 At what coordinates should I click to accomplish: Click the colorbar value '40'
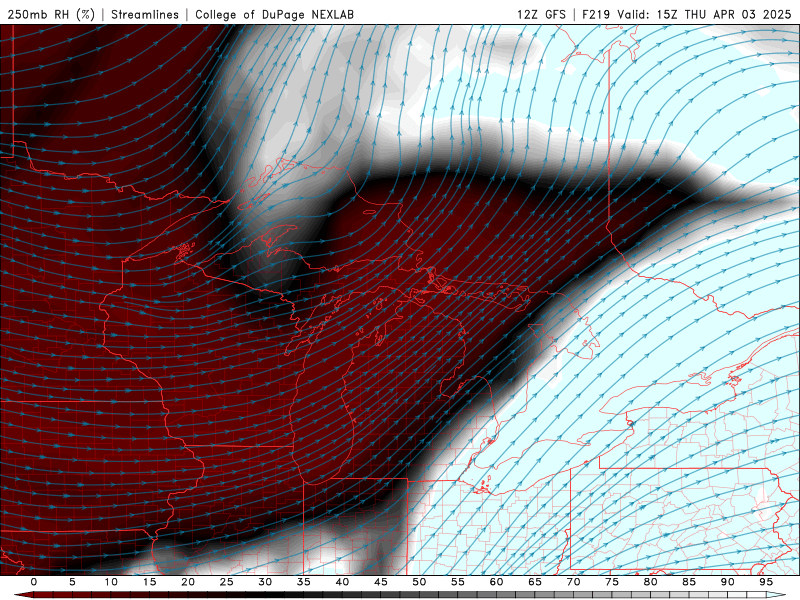point(342,582)
